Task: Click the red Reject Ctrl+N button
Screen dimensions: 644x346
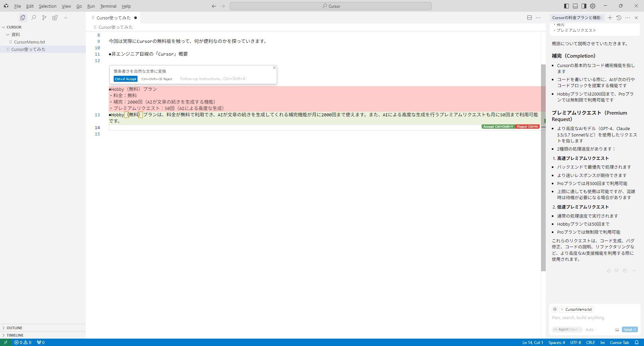Action: point(527,127)
